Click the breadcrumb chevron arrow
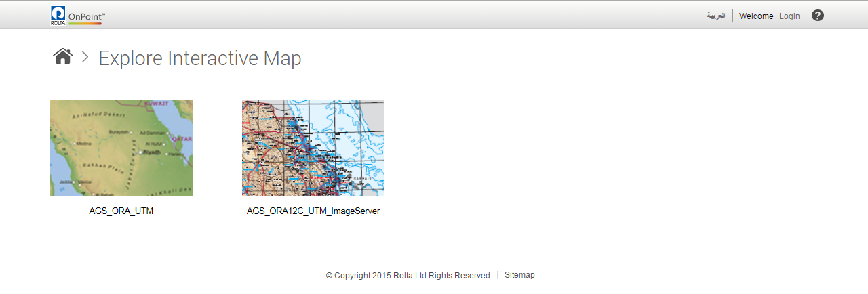The width and height of the screenshot is (868, 294). coord(85,58)
